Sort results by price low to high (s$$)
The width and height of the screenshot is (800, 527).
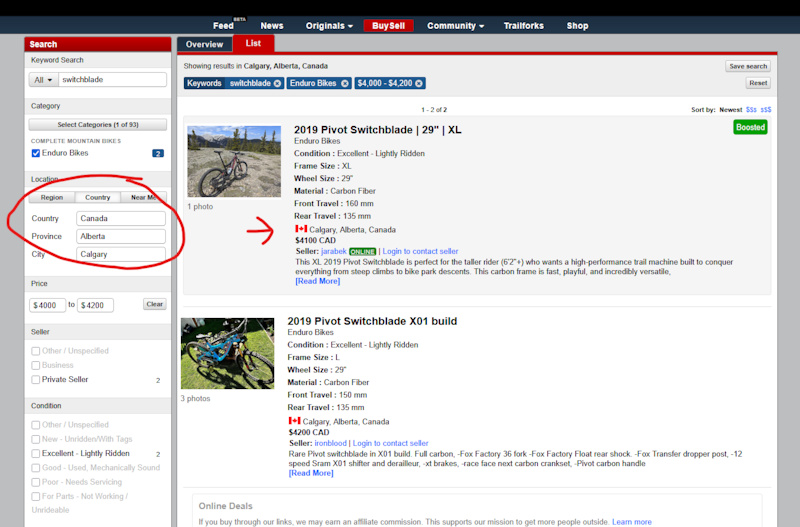[x=766, y=110]
